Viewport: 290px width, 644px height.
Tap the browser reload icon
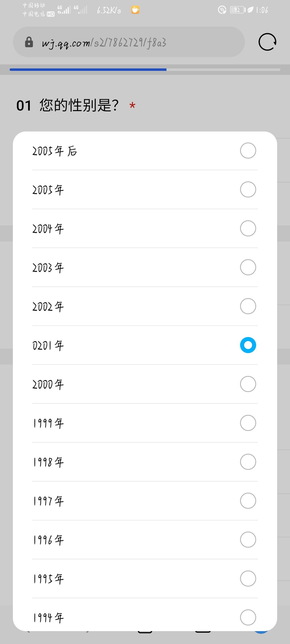point(267,42)
